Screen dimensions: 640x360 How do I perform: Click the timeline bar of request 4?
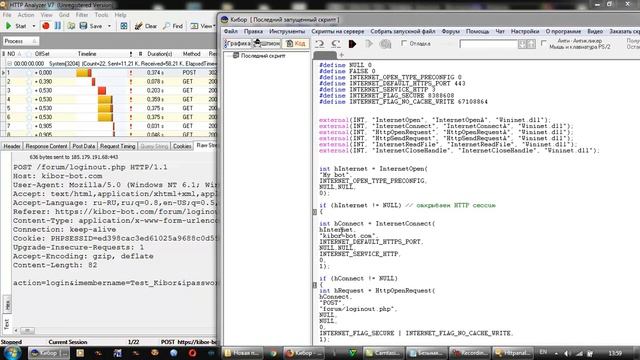tap(105, 100)
